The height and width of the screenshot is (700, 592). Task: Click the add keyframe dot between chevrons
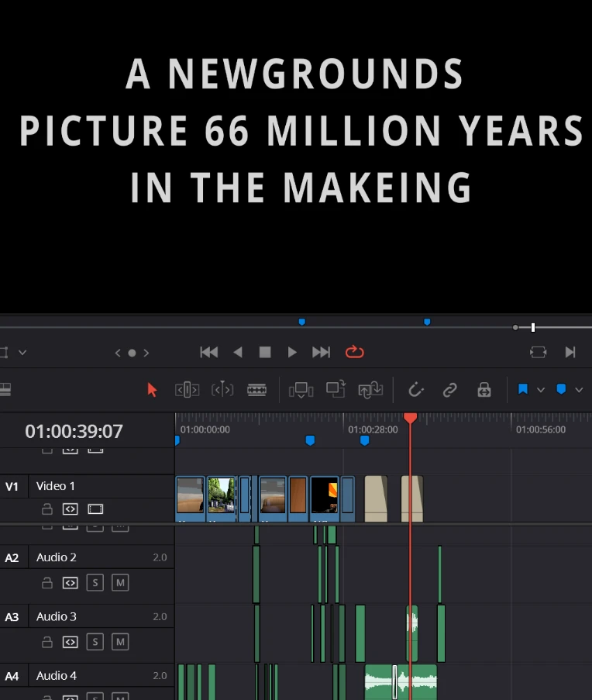[132, 353]
